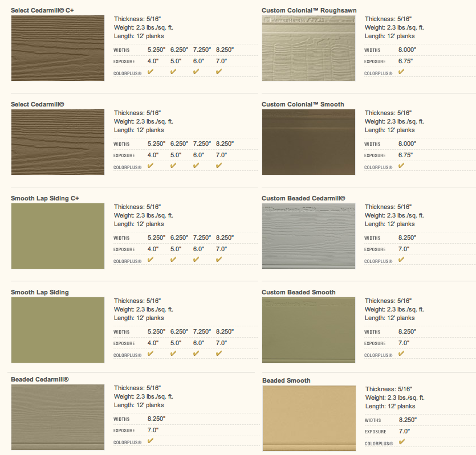Open the Beaded Smooth tan swatch image
Viewport: 476px width, 455px height.
click(310, 419)
